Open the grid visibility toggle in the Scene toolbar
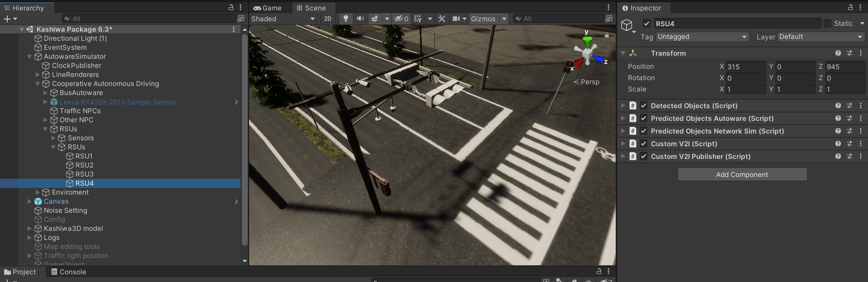 pos(418,19)
